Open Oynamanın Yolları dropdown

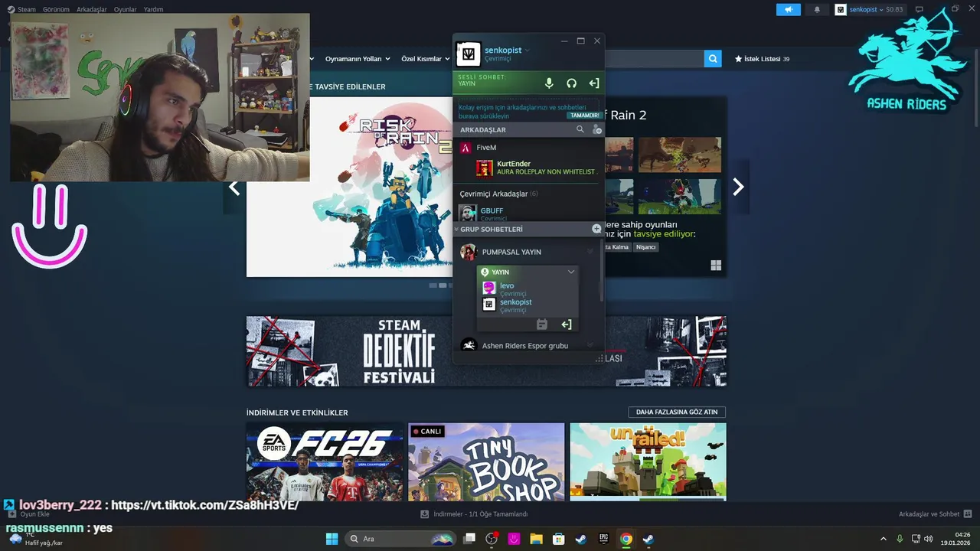click(x=358, y=59)
